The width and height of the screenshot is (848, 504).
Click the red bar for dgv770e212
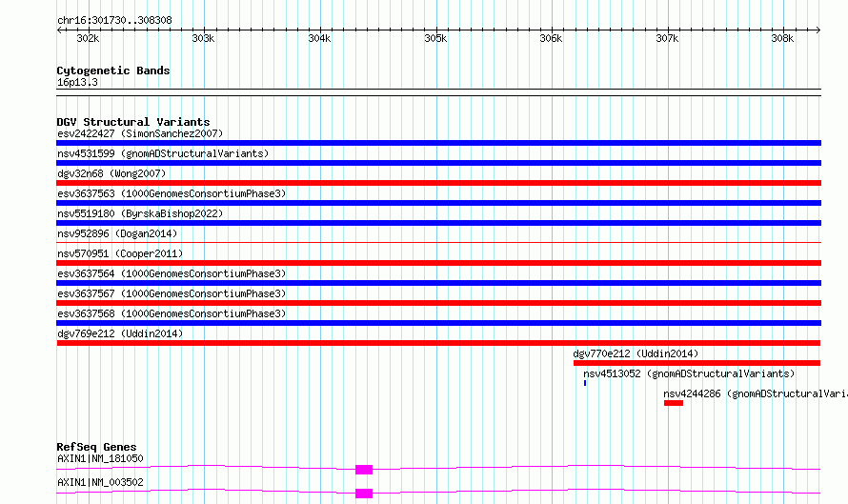click(x=697, y=363)
